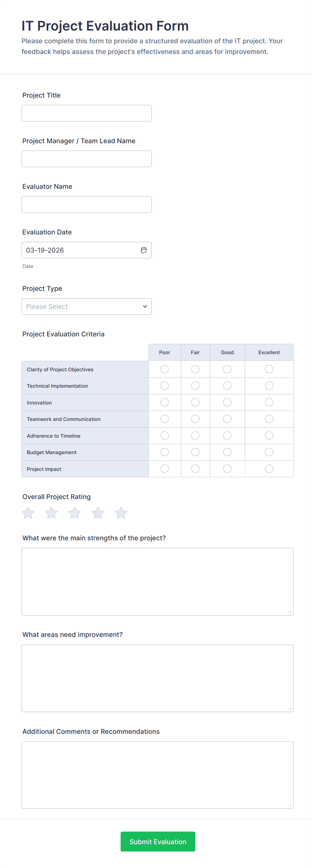Rate Budget Management as Poor

[164, 452]
